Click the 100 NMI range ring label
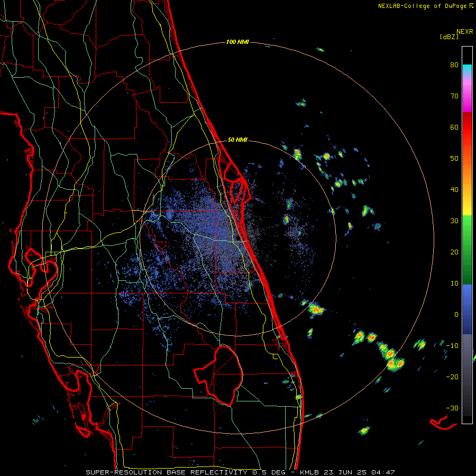Image resolution: width=476 pixels, height=476 pixels. tap(237, 42)
